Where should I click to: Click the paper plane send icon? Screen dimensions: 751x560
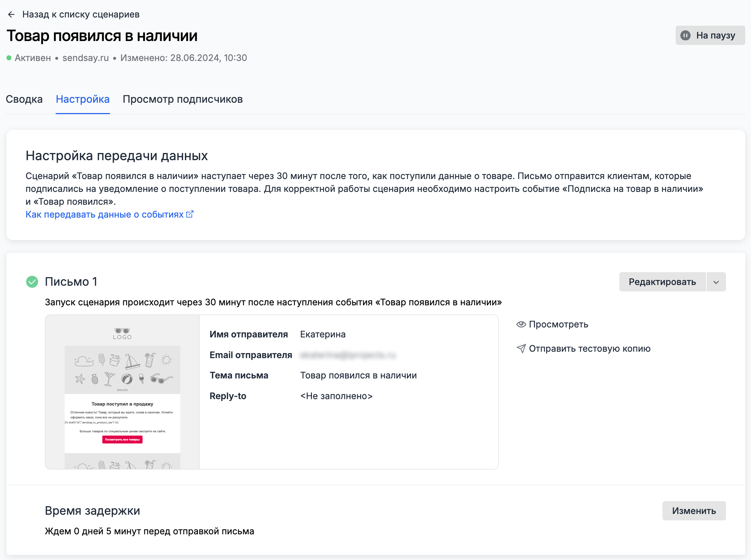521,348
